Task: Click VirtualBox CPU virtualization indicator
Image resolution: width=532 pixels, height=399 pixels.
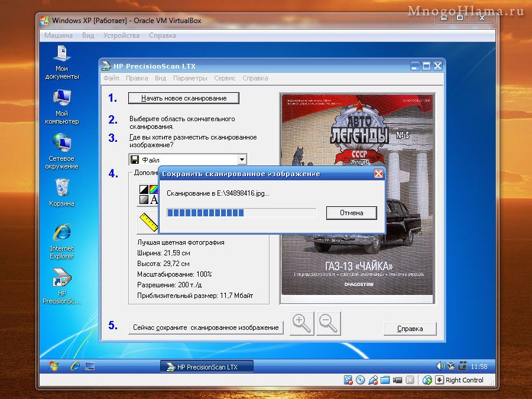Action: coord(410,380)
